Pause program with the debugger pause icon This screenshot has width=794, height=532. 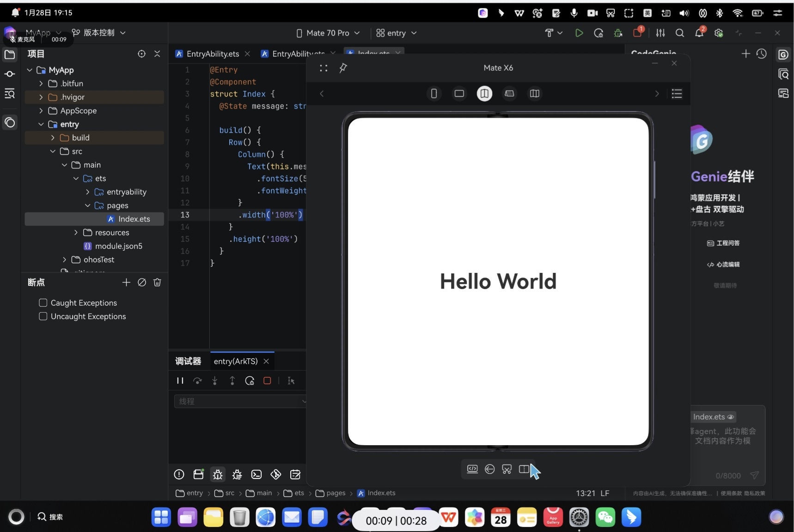[x=180, y=381]
